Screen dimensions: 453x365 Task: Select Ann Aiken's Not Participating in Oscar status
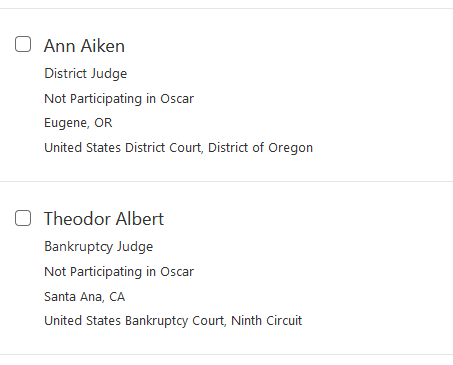click(119, 99)
